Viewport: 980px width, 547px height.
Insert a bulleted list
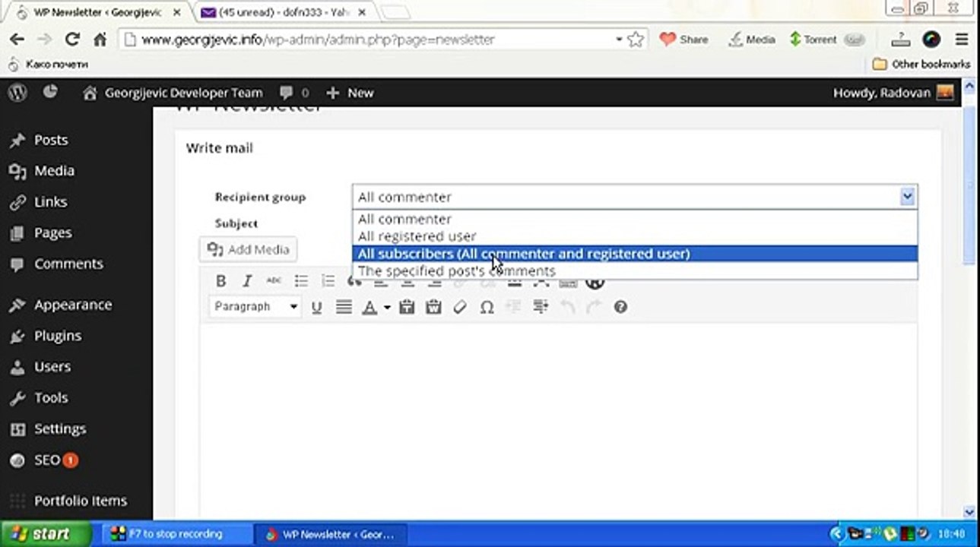coord(301,281)
